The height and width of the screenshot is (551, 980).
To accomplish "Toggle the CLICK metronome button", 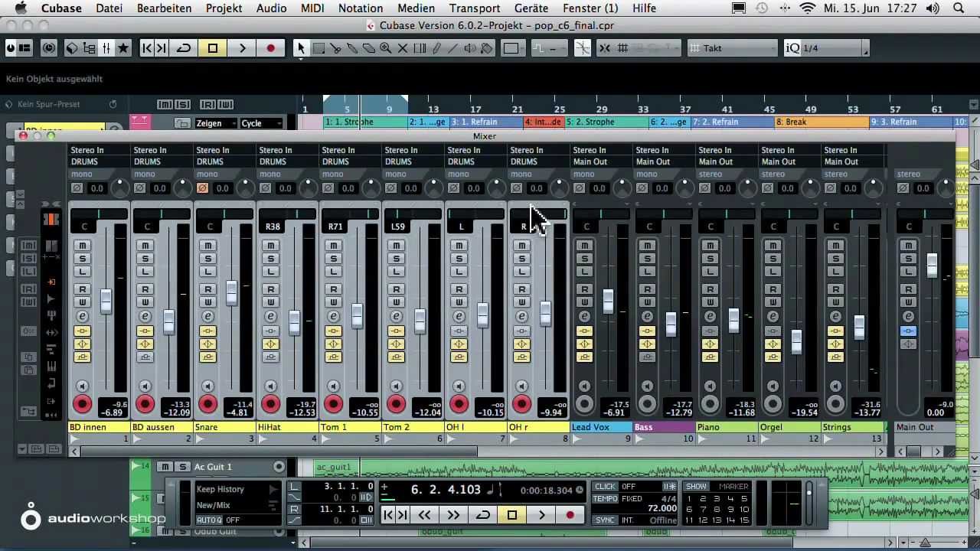I will coord(605,487).
